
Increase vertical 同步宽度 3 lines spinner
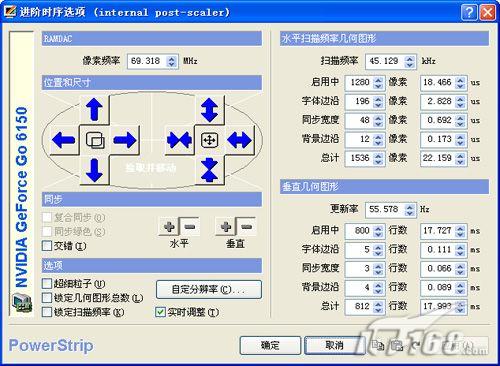(378, 265)
